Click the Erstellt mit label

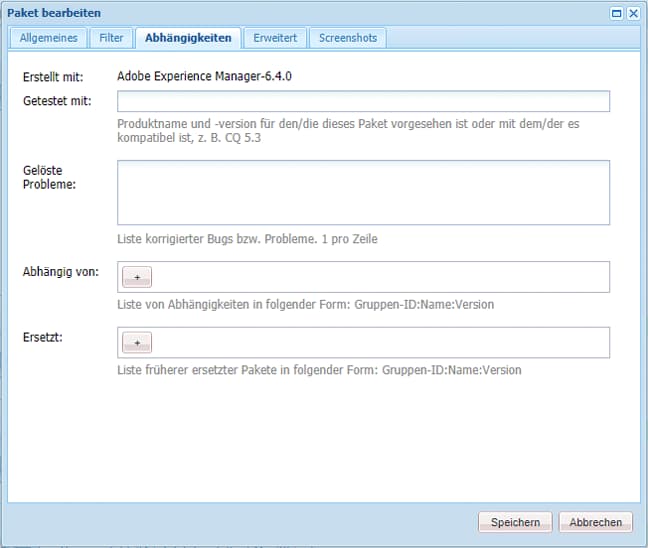click(53, 77)
